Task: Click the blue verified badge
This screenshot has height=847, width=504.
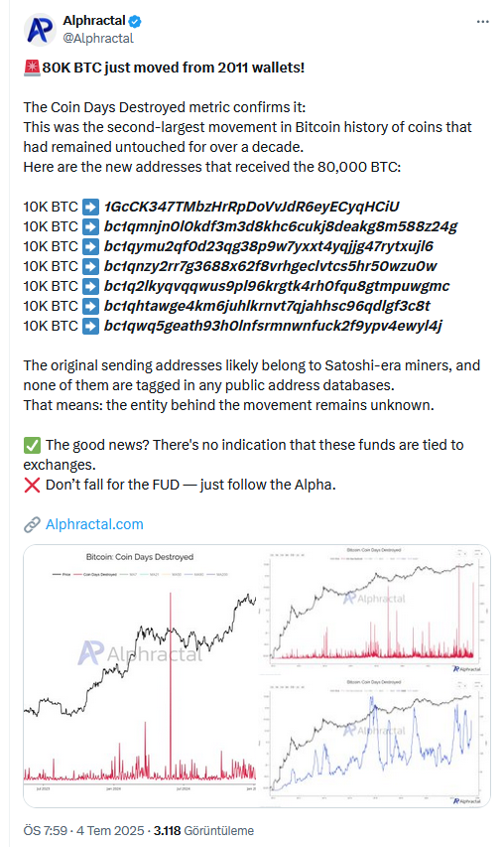Action: [x=135, y=22]
